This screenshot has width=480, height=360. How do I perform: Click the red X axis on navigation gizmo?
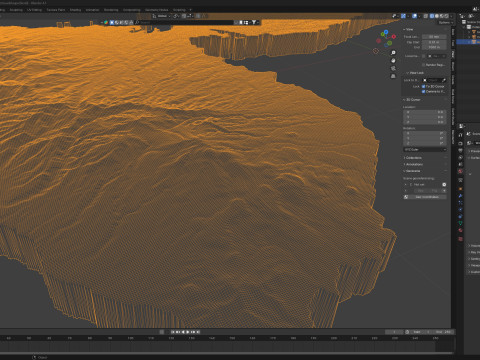(x=394, y=36)
